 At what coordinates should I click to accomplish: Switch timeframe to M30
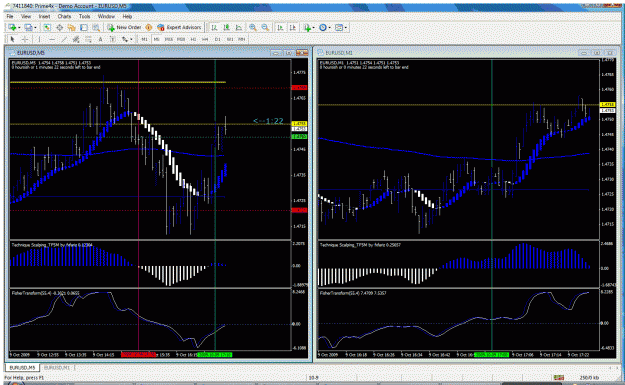coord(181,39)
